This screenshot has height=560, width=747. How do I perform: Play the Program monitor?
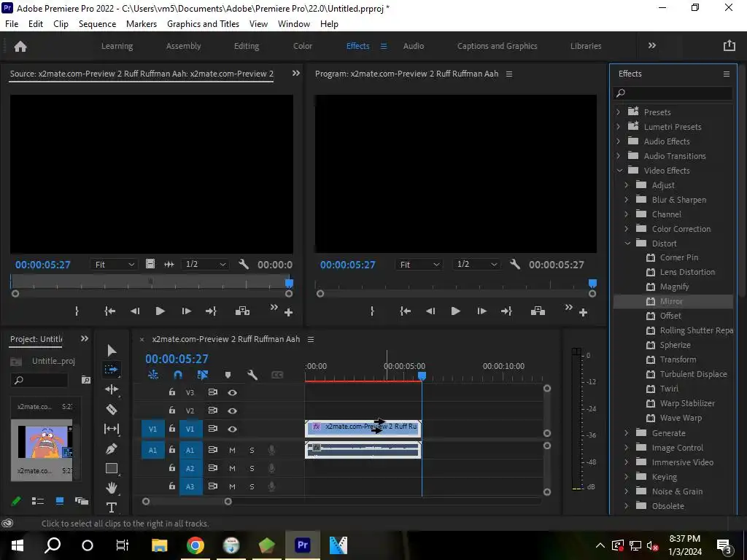click(x=455, y=311)
